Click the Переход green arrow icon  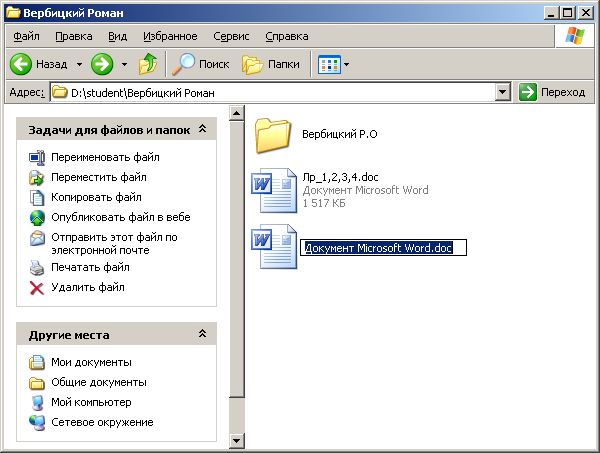(x=528, y=92)
